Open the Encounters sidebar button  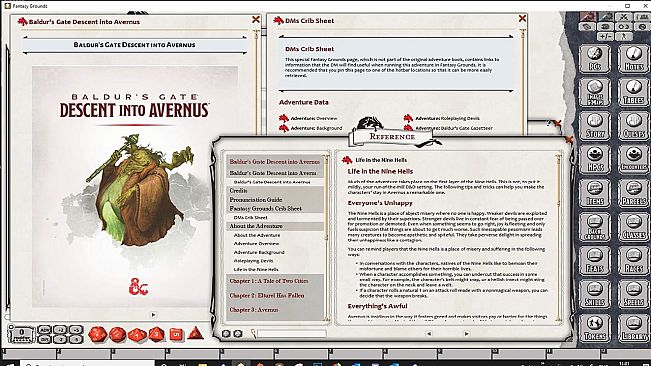click(634, 159)
